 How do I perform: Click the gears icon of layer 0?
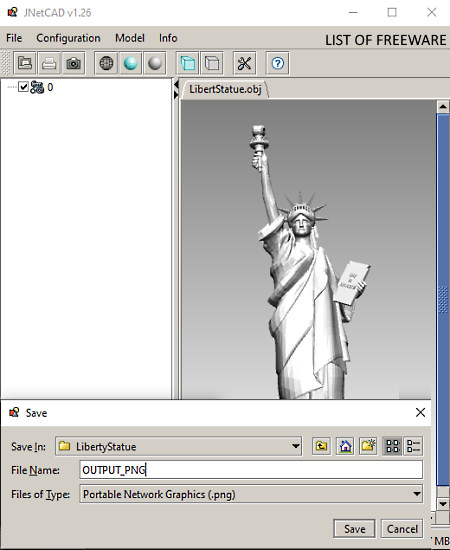pos(37,87)
